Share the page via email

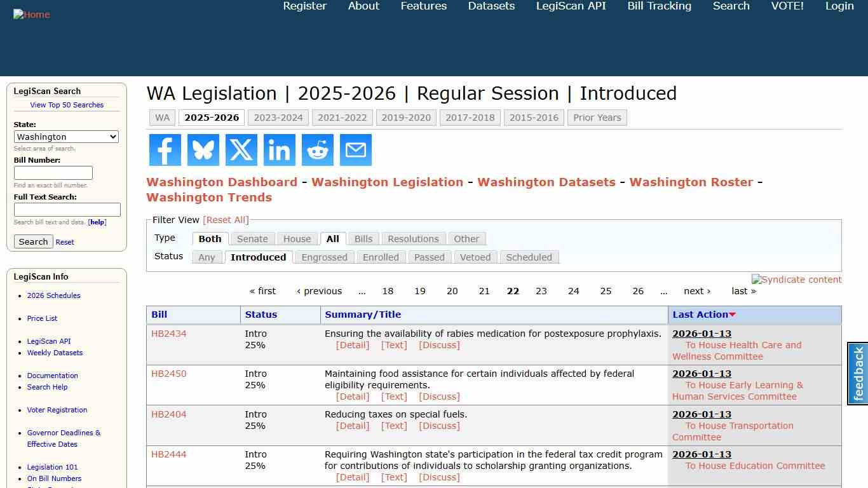pyautogui.click(x=355, y=150)
